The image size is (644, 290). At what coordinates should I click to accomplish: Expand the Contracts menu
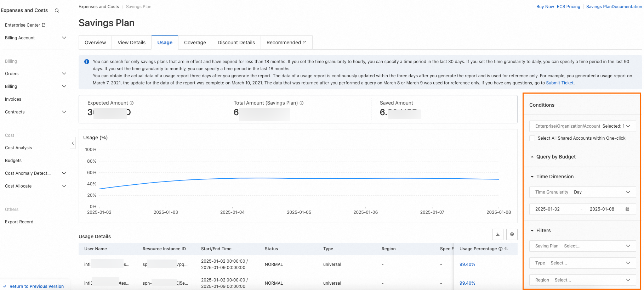(x=64, y=112)
